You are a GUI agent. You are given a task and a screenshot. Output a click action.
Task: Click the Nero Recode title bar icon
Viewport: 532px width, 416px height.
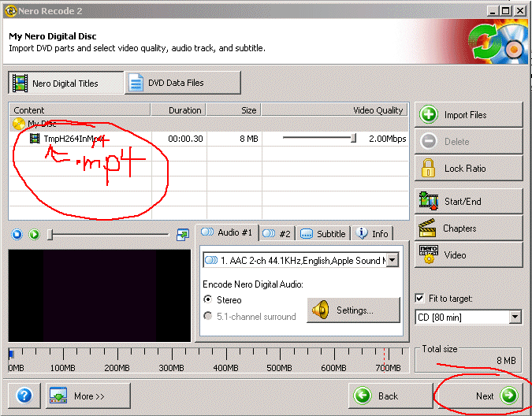[10, 11]
